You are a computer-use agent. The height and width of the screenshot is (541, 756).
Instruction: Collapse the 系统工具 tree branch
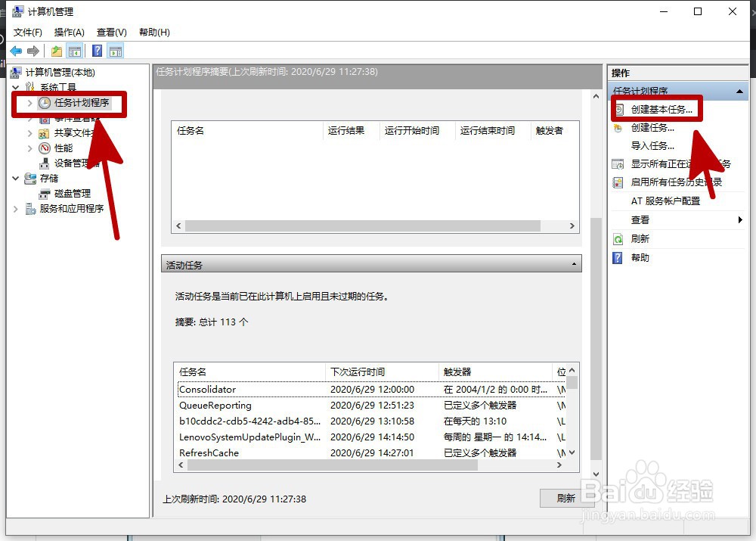click(x=17, y=87)
